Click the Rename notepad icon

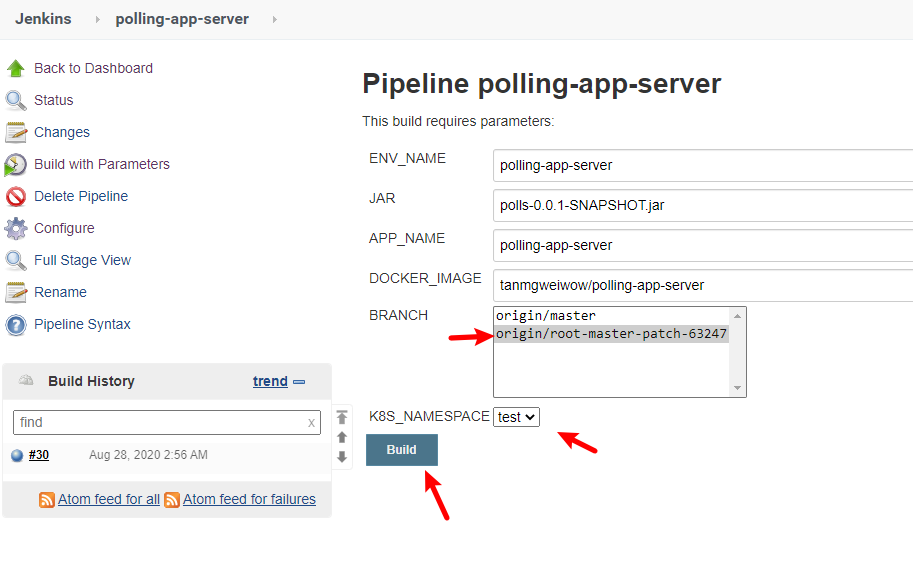(16, 293)
